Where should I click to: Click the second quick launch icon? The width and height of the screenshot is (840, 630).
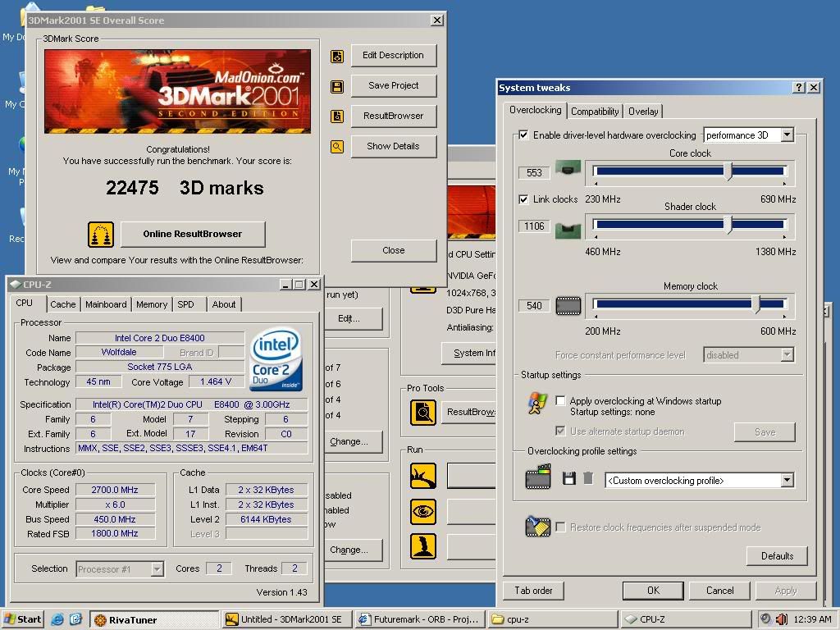point(75,619)
